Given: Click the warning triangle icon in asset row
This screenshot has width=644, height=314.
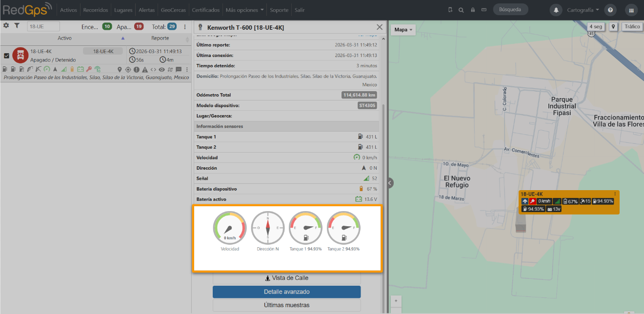Looking at the screenshot, I should pos(145,69).
